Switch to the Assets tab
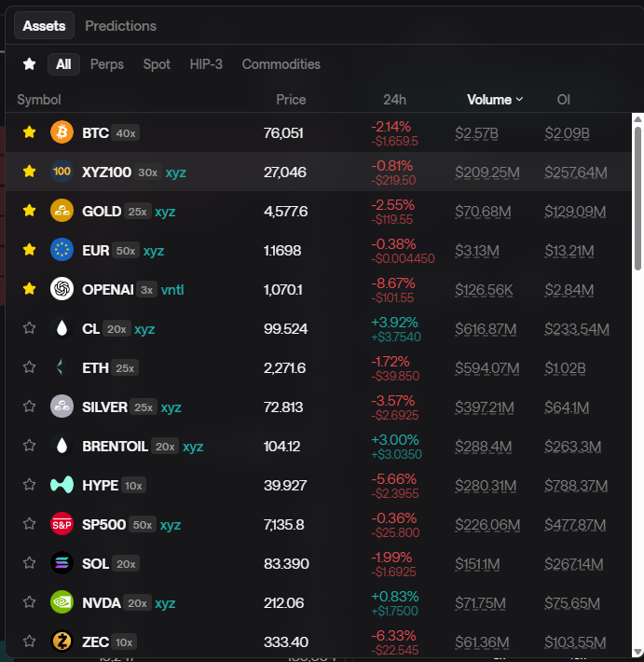This screenshot has height=662, width=644. pos(45,26)
